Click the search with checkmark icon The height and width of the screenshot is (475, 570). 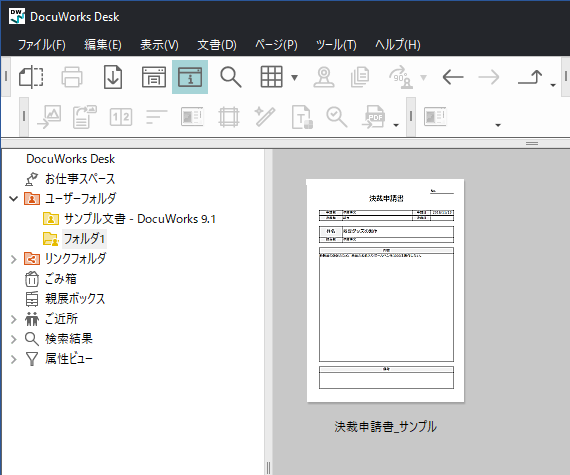coord(337,117)
